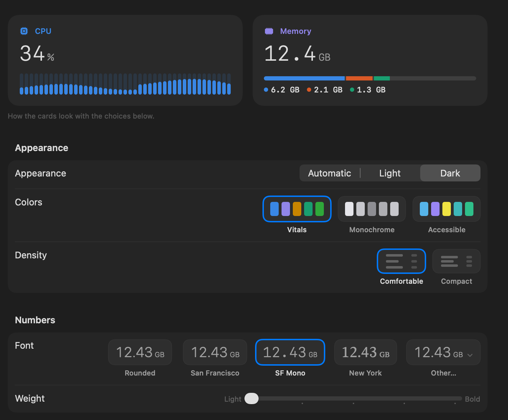Choose the Accessible color palette
508x420 pixels.
[x=447, y=209]
